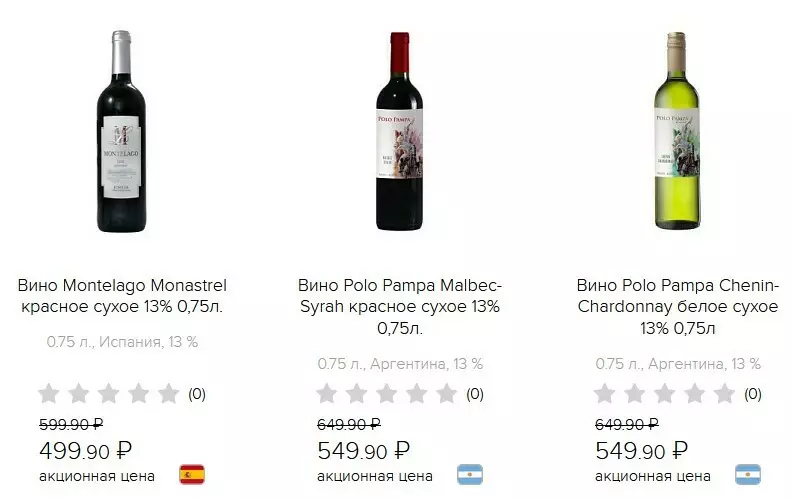Rate Polo Pampa Chenin-Chardonnay four stars
This screenshot has height=498, width=793.
pos(695,394)
